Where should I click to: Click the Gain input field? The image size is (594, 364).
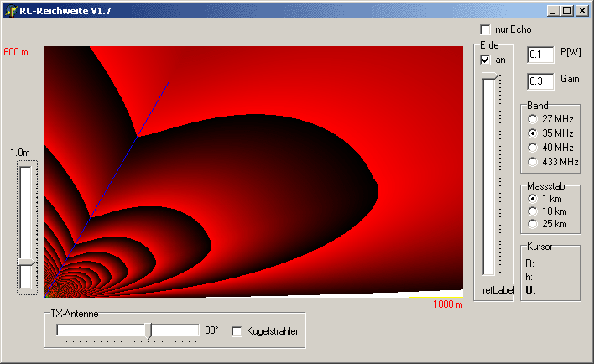coord(539,81)
